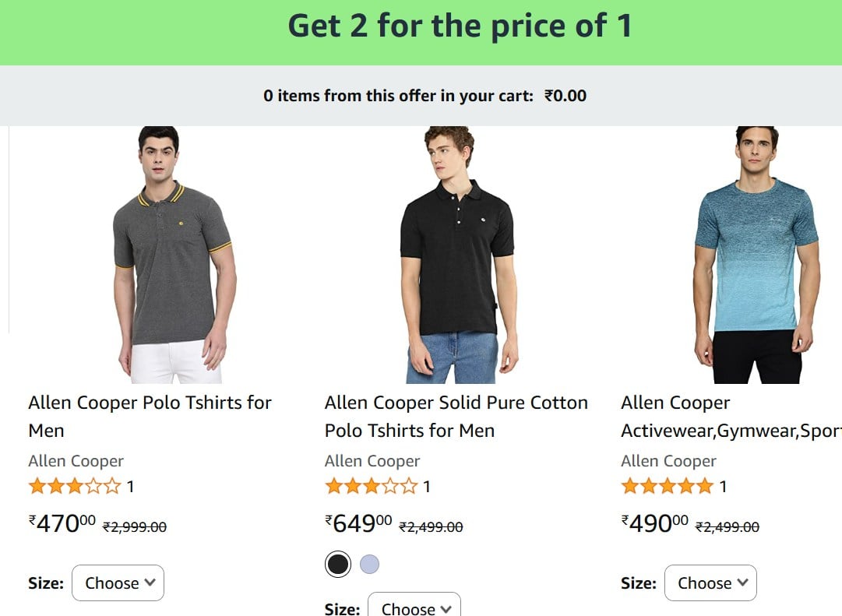The height and width of the screenshot is (616, 842).
Task: Click the ₹649 price of black polo
Action: [x=358, y=523]
